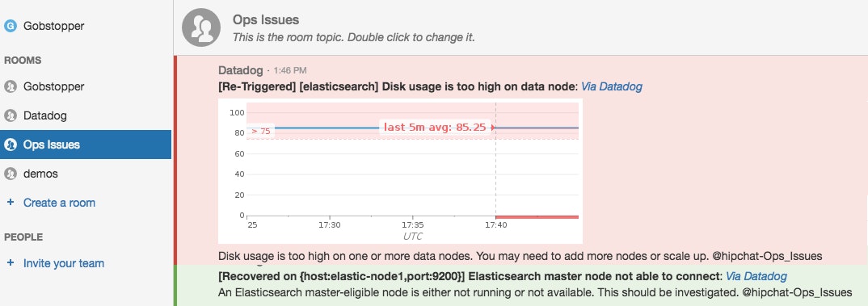Image resolution: width=868 pixels, height=306 pixels.
Task: Click the Gobstopper room icon
Action: (x=11, y=87)
